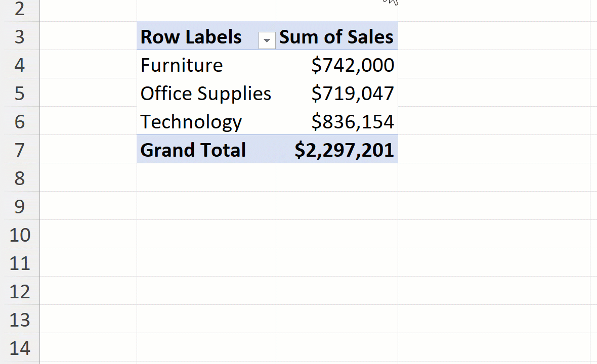Open the Row Labels filter dropdown
597x364 pixels.
pos(267,40)
